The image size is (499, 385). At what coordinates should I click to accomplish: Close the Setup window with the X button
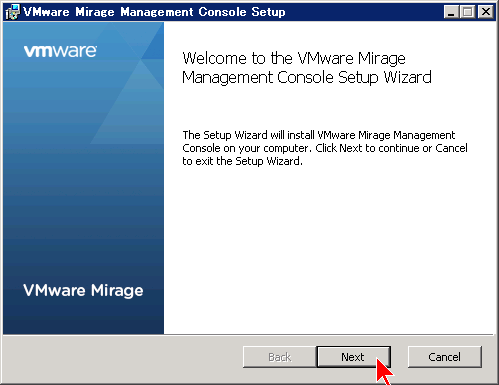(x=486, y=12)
